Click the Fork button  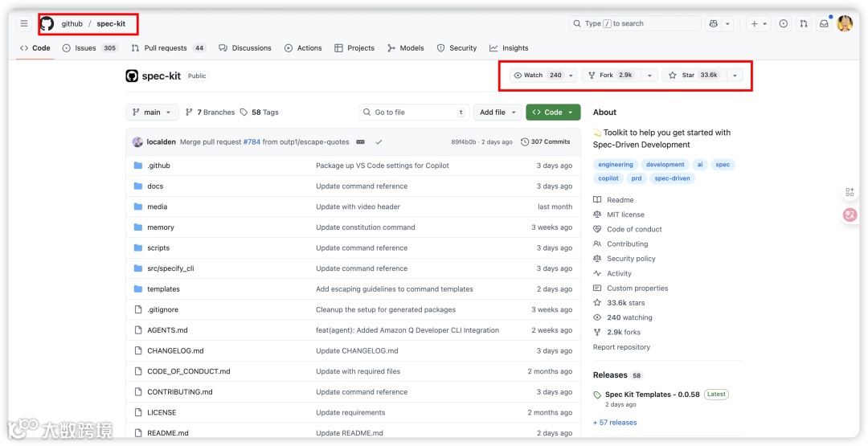pyautogui.click(x=612, y=76)
